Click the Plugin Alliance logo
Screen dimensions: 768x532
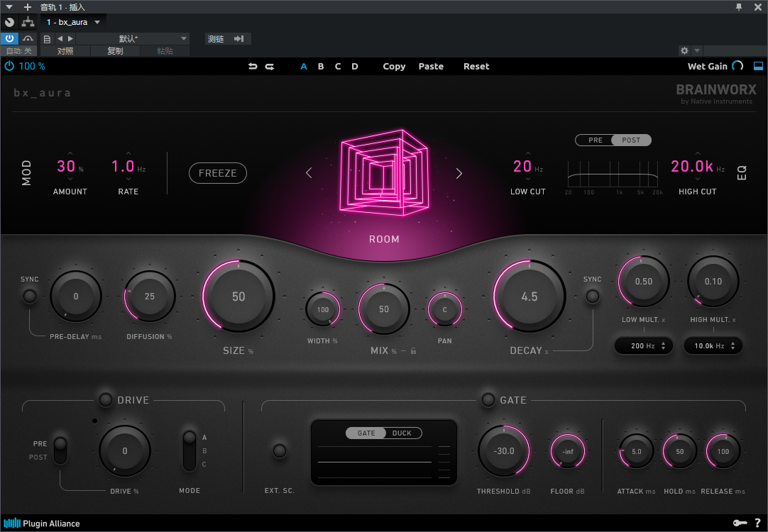42,523
